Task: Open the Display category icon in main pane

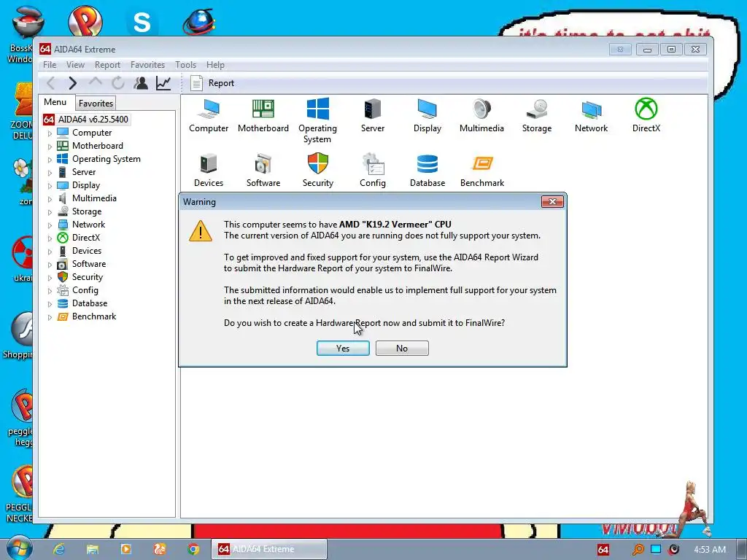Action: [x=427, y=116]
